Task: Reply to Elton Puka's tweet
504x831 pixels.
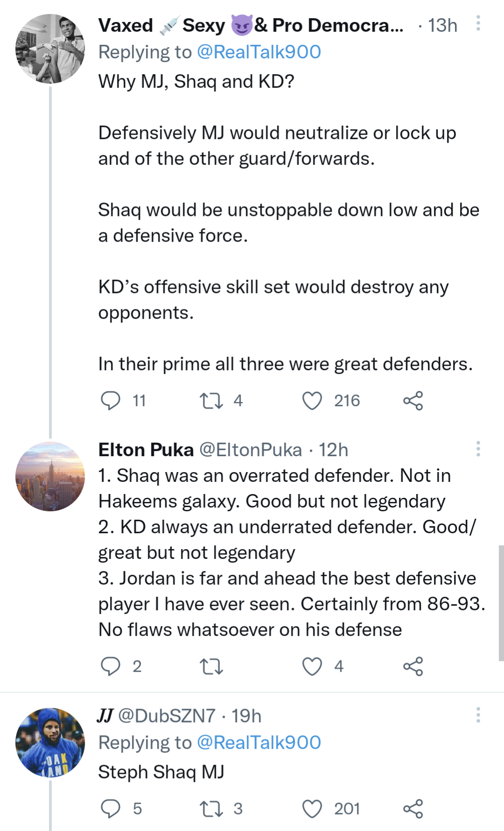Action: click(111, 666)
